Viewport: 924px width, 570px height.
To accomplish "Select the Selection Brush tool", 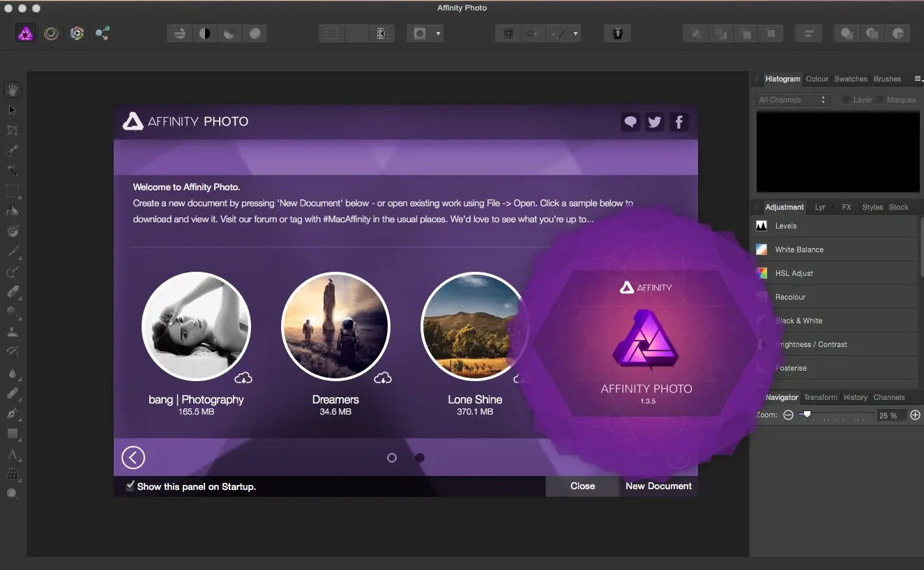I will click(x=13, y=151).
